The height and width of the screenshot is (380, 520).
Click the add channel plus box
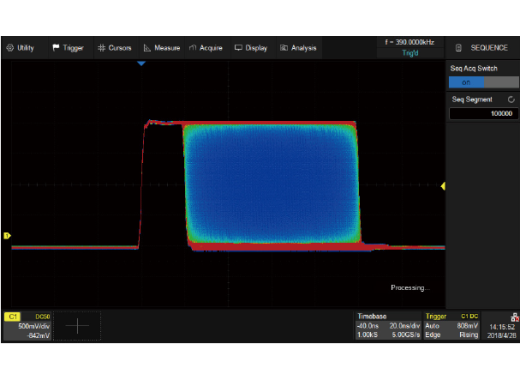coord(77,326)
